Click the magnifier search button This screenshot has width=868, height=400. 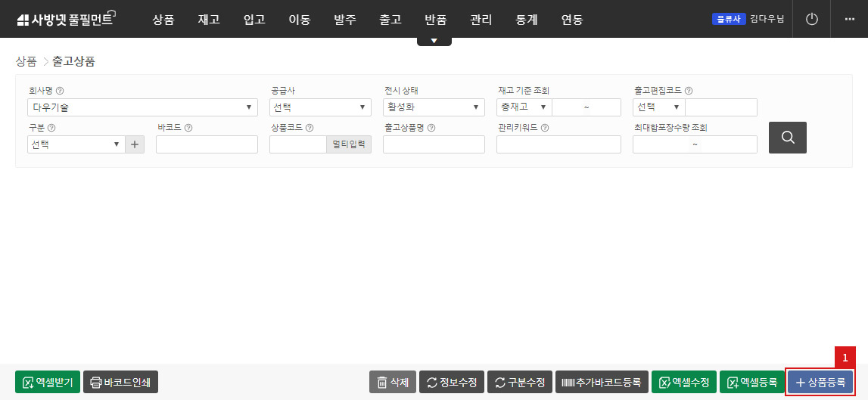[788, 137]
